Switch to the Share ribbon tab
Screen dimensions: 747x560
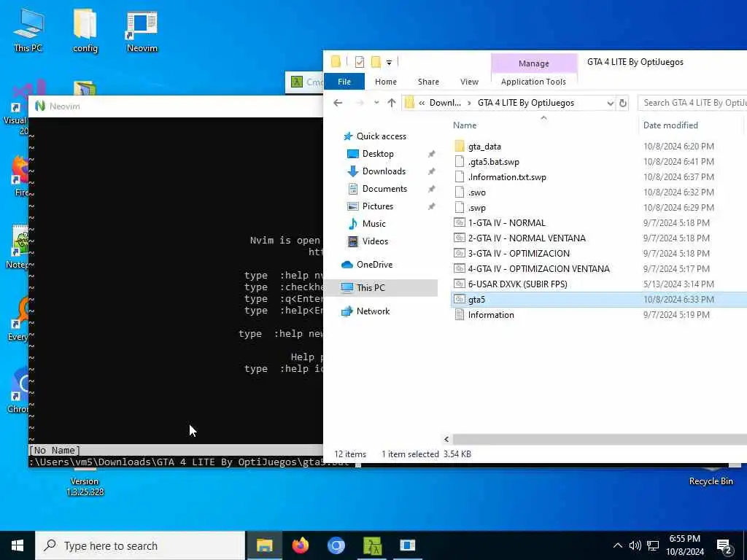tap(428, 82)
